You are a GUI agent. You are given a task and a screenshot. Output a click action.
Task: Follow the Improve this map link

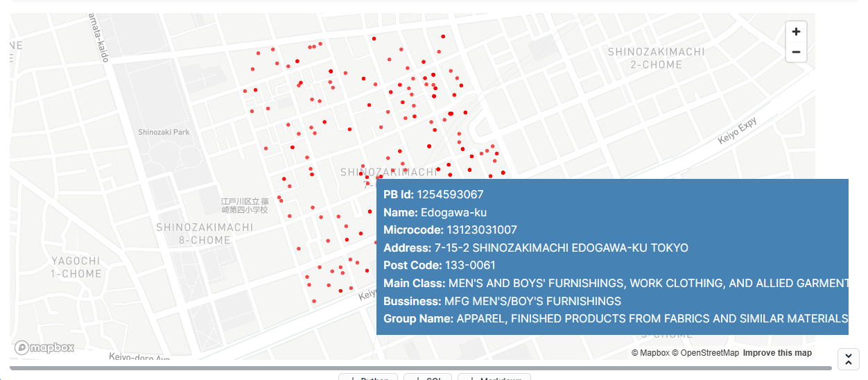click(777, 353)
